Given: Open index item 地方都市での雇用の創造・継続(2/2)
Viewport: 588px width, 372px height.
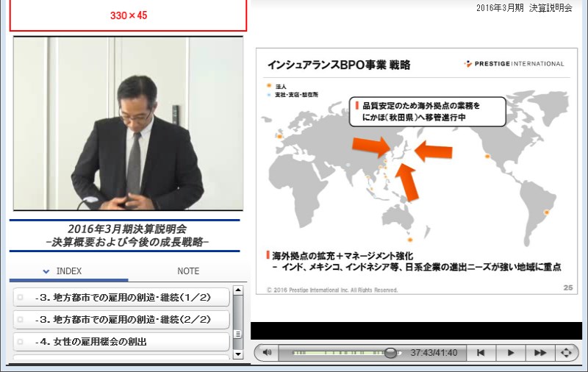Looking at the screenshot, I should [121, 320].
